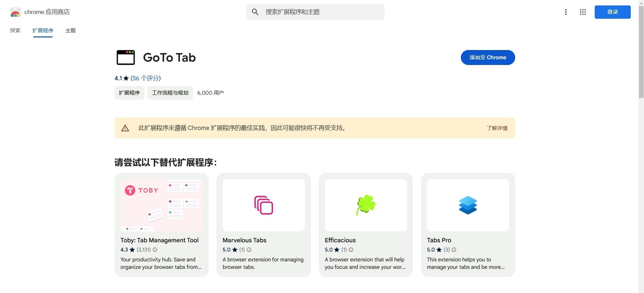
Task: Click the GoTo Tab extension icon
Action: [126, 58]
